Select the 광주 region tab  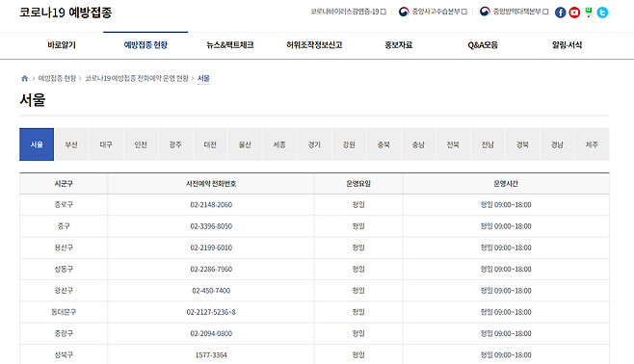point(175,144)
